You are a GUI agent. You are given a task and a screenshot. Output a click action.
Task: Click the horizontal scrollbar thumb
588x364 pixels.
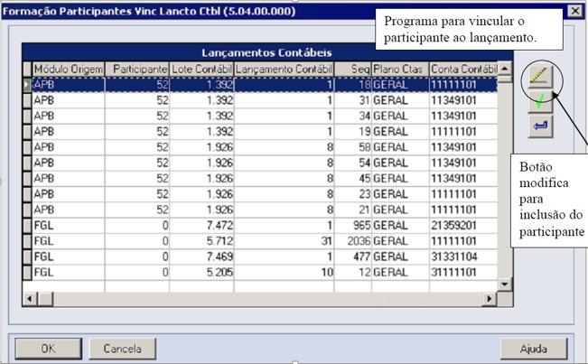(x=45, y=299)
